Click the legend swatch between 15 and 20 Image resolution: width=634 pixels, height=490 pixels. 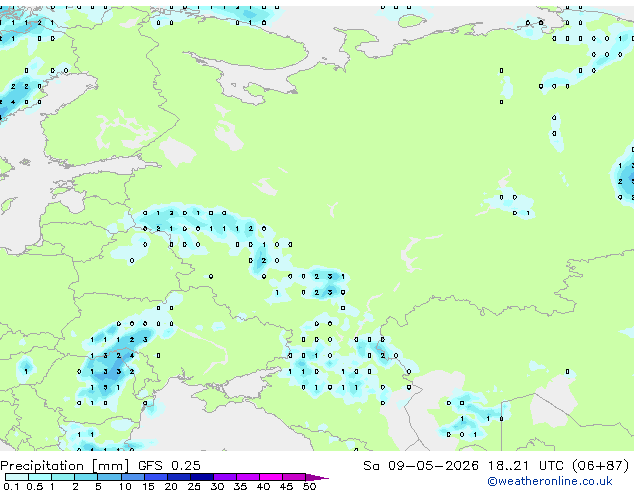156,477
